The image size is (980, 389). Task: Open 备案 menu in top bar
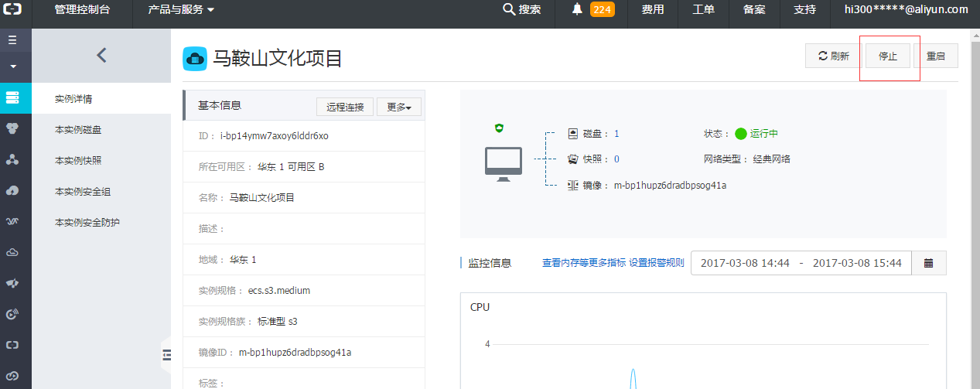(x=754, y=9)
